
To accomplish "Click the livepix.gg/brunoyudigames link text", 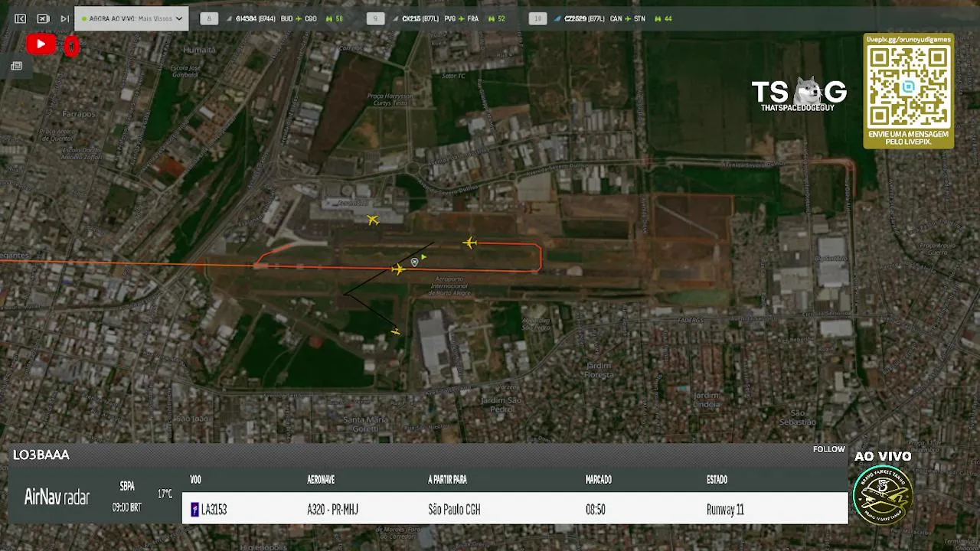I will (909, 39).
